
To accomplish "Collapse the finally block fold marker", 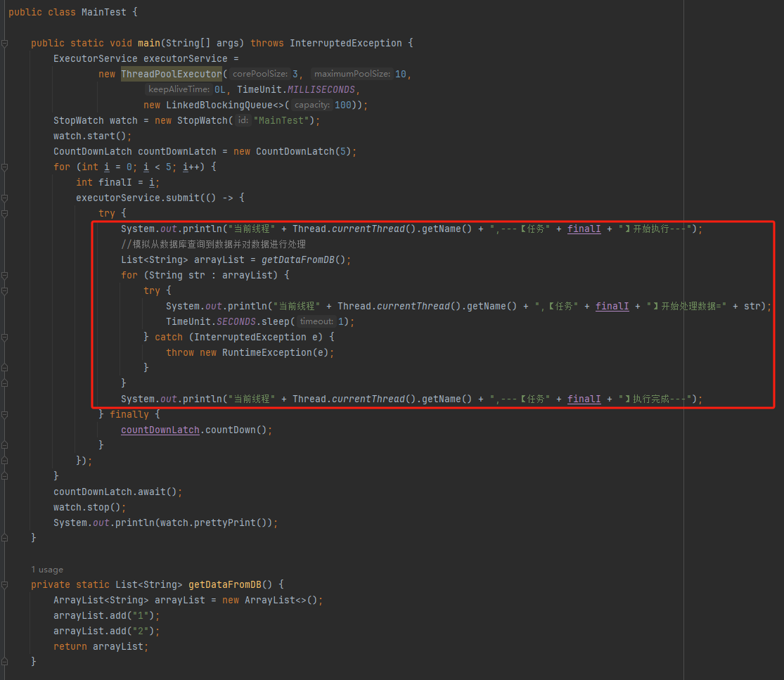I will [x=4, y=414].
